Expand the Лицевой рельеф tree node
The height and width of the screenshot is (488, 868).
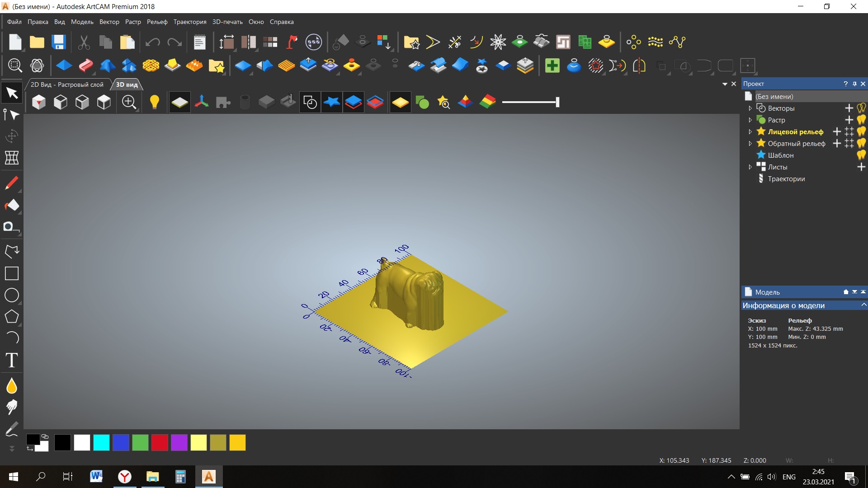(x=750, y=131)
